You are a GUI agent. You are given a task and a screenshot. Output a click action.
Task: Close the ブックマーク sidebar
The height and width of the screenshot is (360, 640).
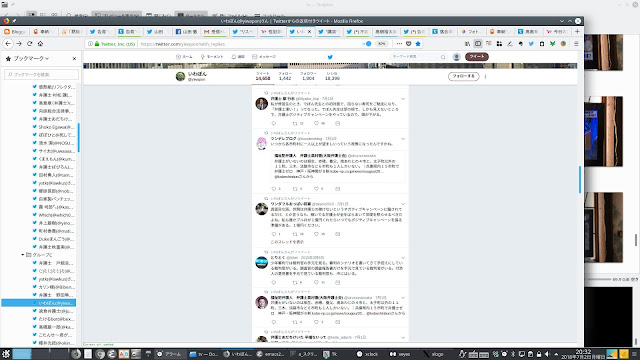(74, 59)
